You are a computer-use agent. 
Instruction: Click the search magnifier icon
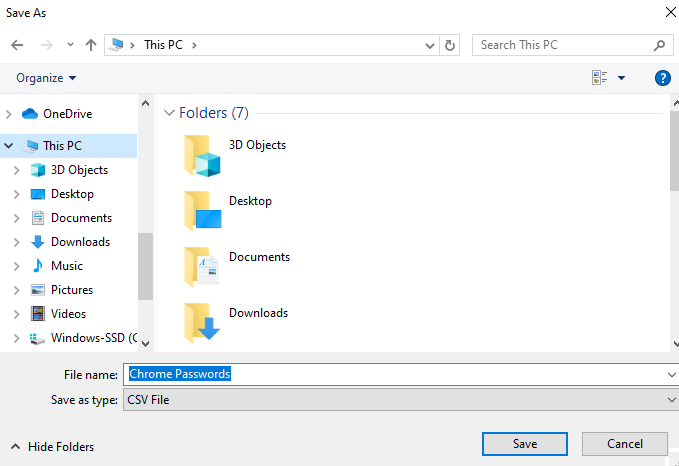659,45
